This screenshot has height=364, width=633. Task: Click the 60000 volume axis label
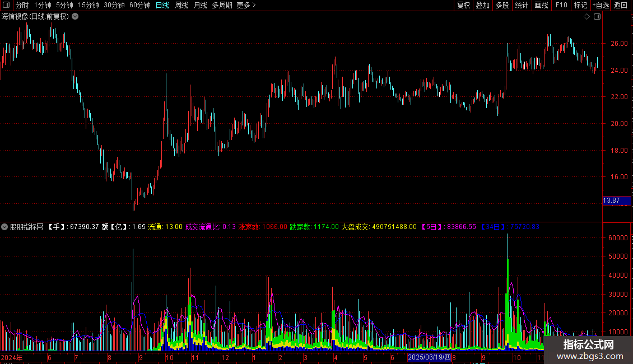[x=618, y=237]
